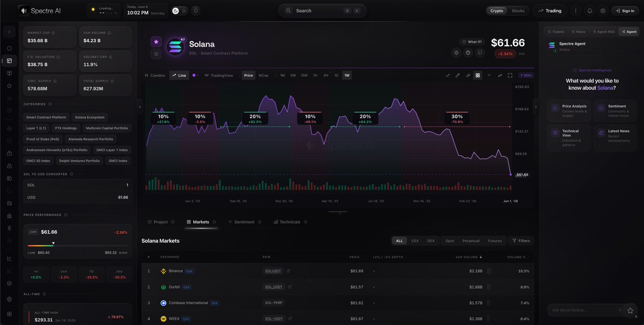Switch chart style to Candles
This screenshot has height=325, width=644.
pos(155,75)
